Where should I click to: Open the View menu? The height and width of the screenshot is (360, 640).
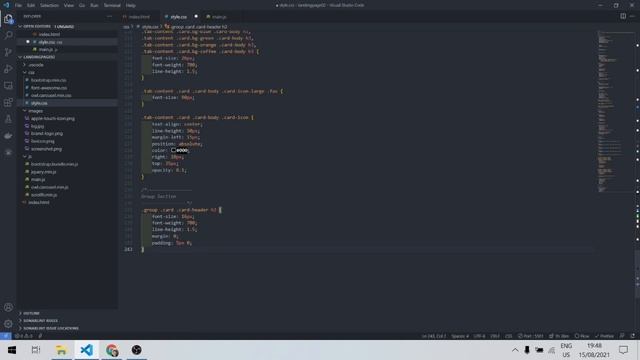coord(69,5)
